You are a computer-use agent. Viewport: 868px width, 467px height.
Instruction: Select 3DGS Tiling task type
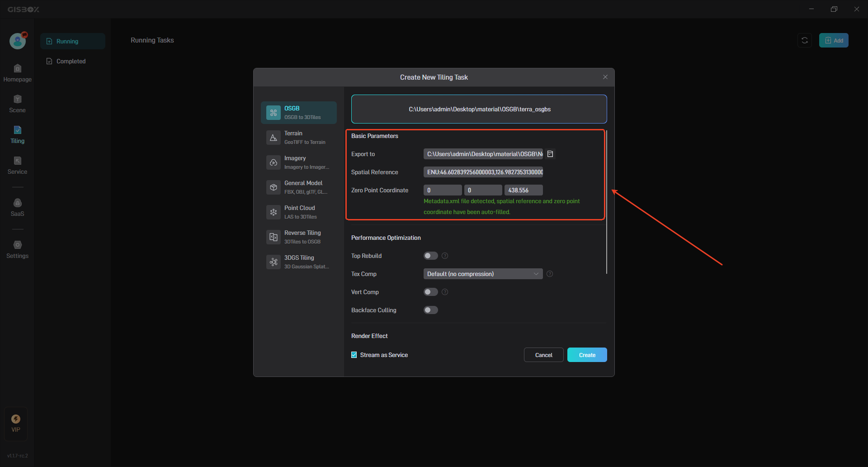coord(299,262)
